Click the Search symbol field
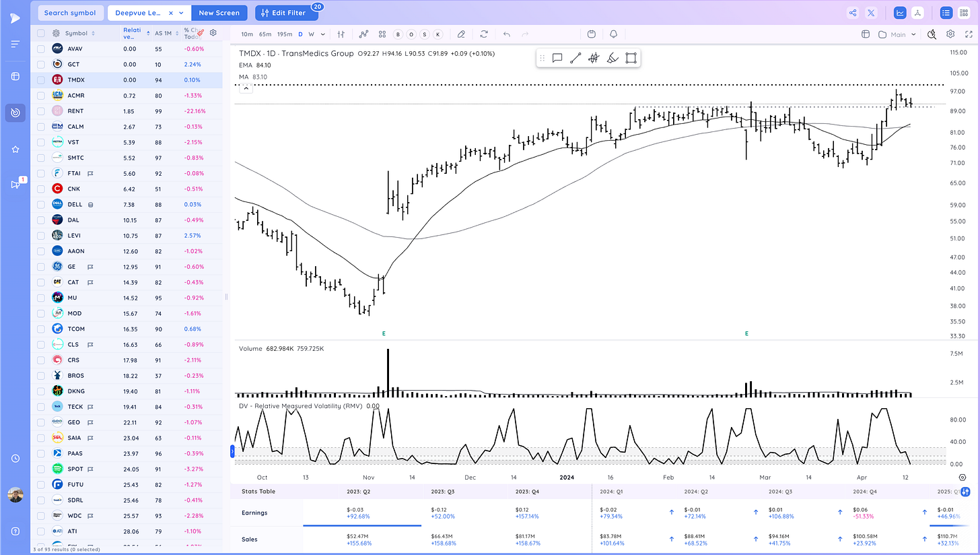Screen dimensions: 980x555 (70, 13)
